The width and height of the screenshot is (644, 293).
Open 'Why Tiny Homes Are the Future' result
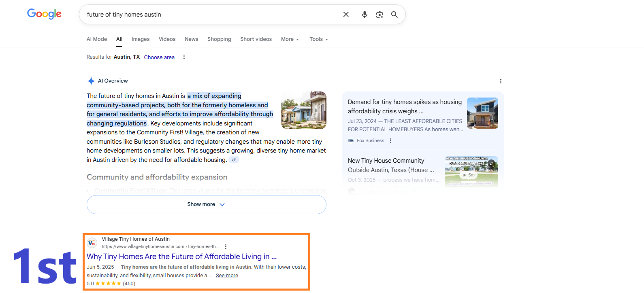coord(181,257)
